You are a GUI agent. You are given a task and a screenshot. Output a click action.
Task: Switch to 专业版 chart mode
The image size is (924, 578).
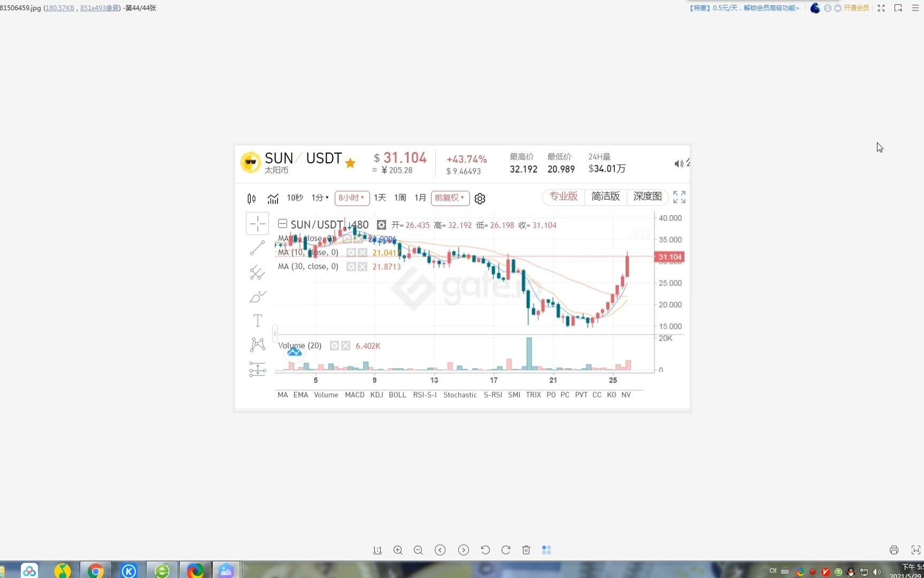coord(564,197)
